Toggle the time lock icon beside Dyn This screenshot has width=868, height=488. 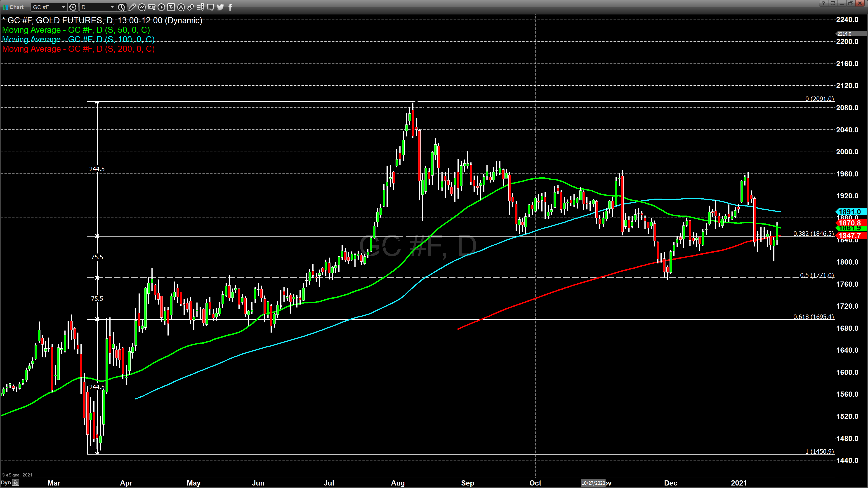16,483
